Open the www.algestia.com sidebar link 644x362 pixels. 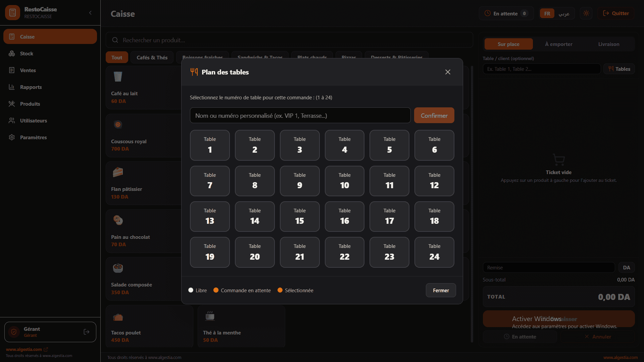27,349
